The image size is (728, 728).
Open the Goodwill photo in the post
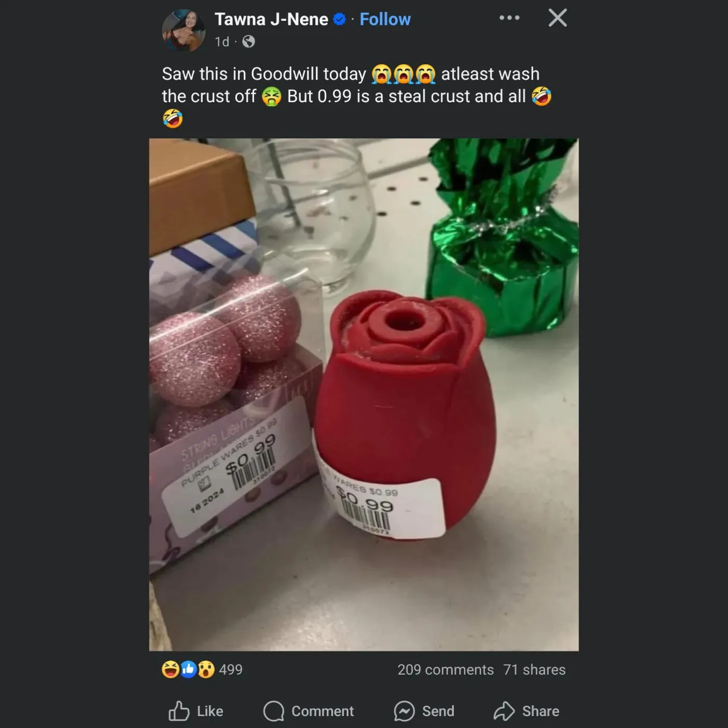point(363,394)
